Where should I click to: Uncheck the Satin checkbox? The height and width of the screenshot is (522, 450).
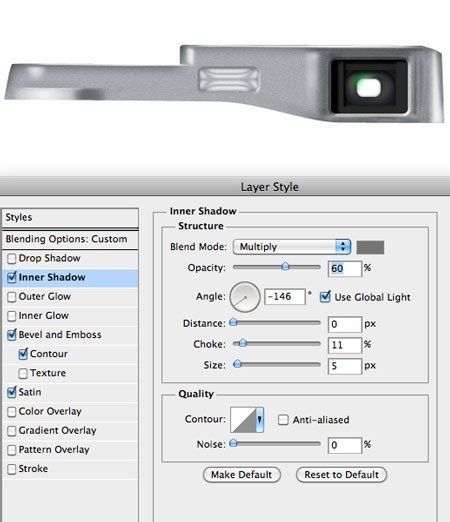tap(12, 393)
